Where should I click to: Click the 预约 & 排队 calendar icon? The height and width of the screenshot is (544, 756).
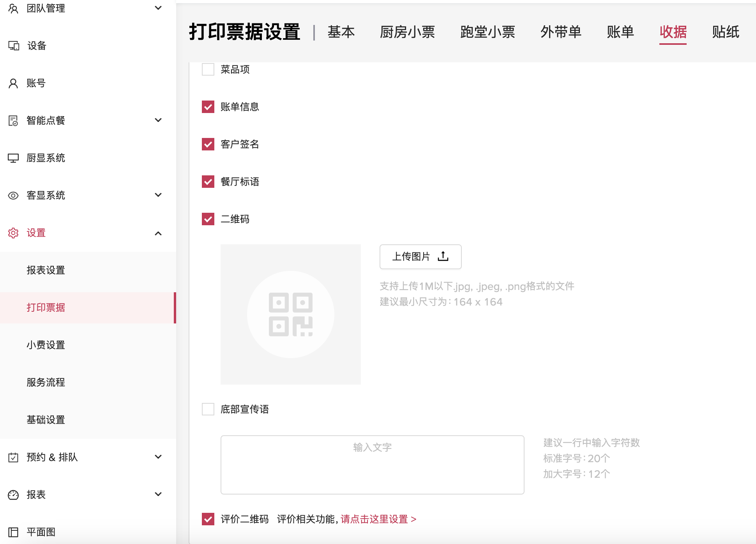(x=13, y=457)
